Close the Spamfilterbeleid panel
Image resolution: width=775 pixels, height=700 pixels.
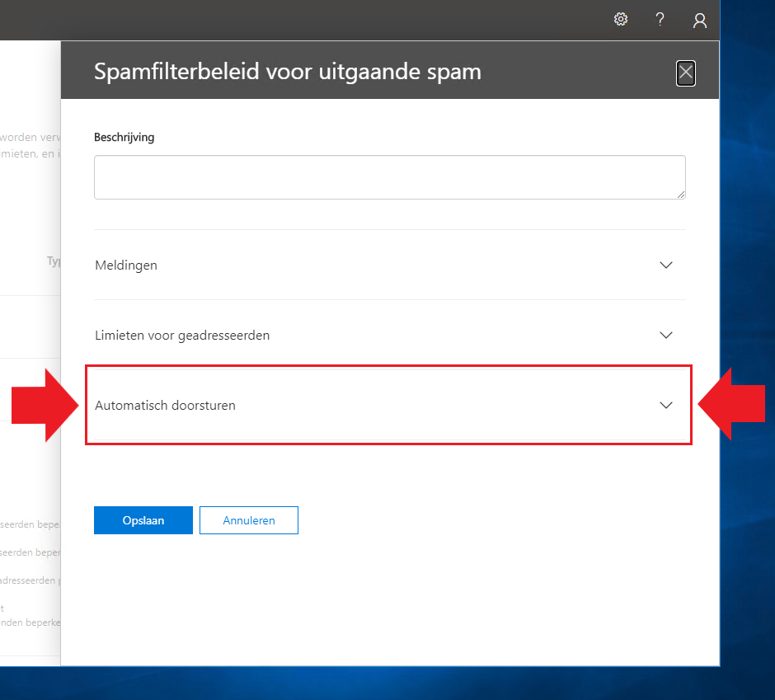pyautogui.click(x=685, y=73)
